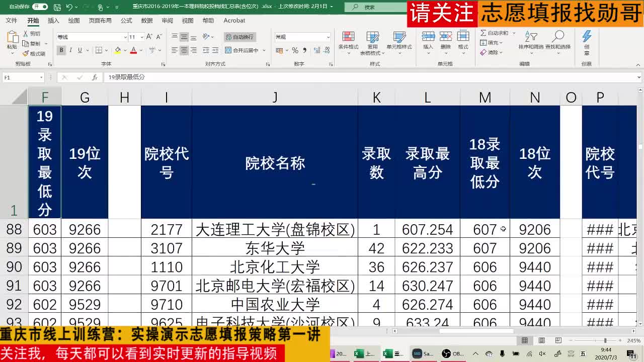Click Merge & Center (合并后居中)

(242, 50)
